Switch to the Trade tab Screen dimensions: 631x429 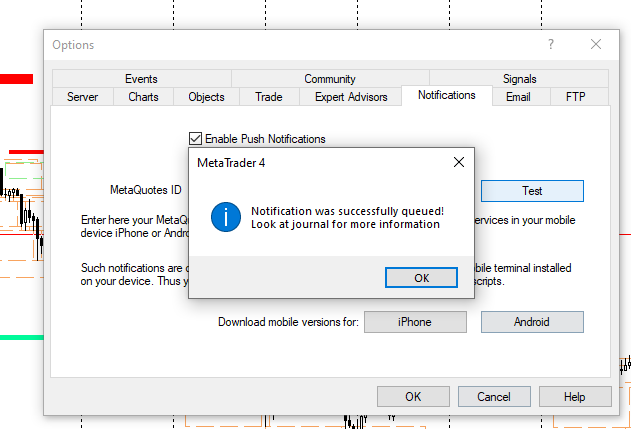(x=269, y=97)
